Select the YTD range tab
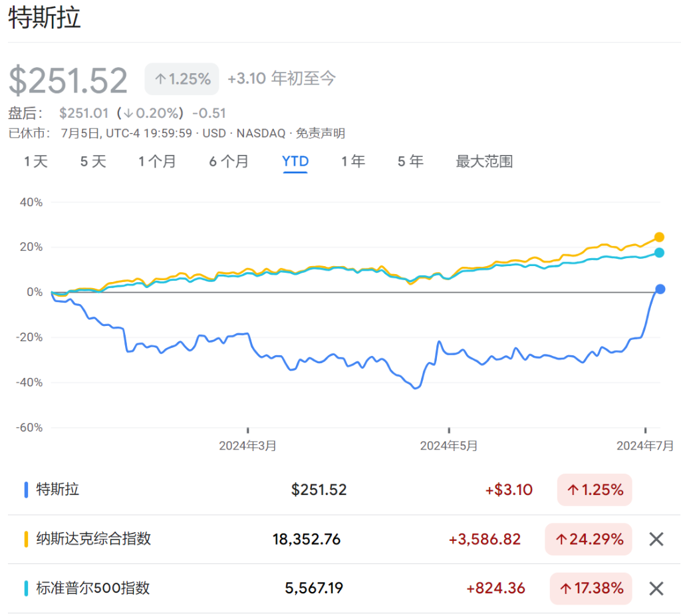This screenshot has width=681, height=616. coord(295,162)
